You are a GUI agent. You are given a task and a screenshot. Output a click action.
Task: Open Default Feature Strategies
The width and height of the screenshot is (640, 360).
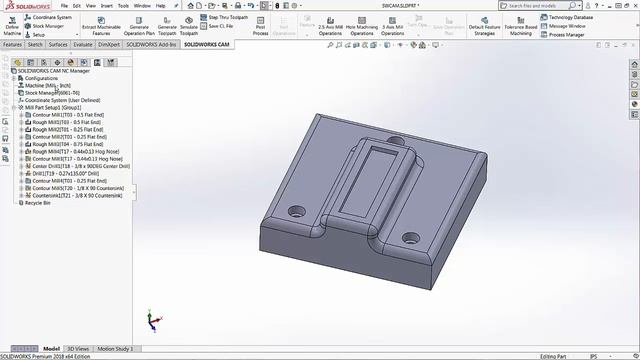[484, 26]
